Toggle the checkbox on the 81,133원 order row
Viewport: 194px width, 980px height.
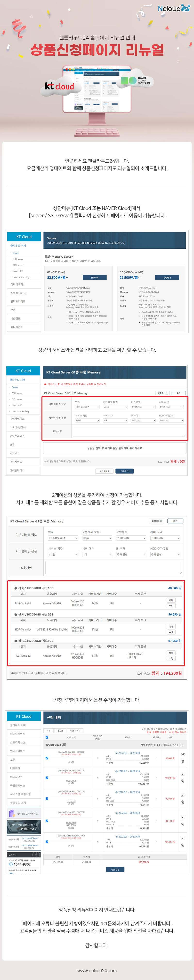pos(47,821)
